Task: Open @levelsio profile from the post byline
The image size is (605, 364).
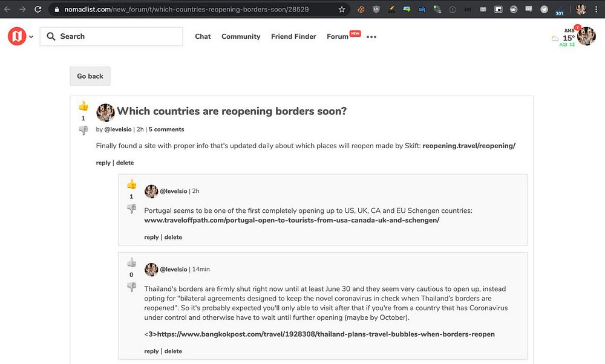Action: (x=118, y=129)
